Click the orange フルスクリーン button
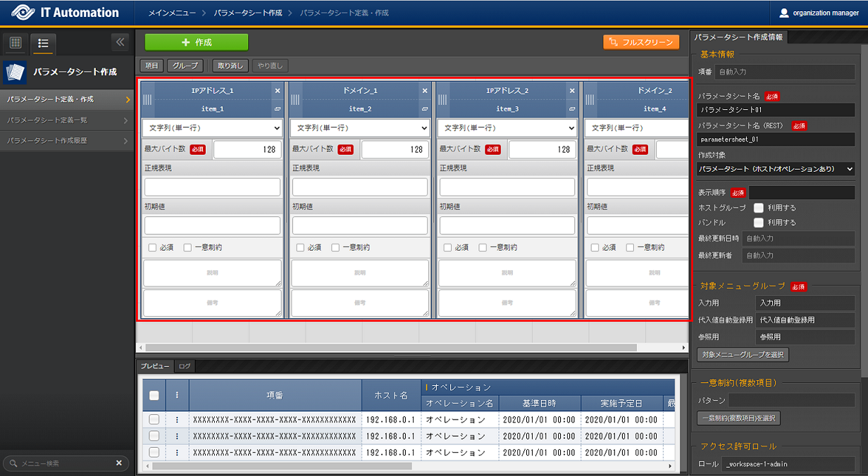Image resolution: width=868 pixels, height=476 pixels. tap(640, 42)
